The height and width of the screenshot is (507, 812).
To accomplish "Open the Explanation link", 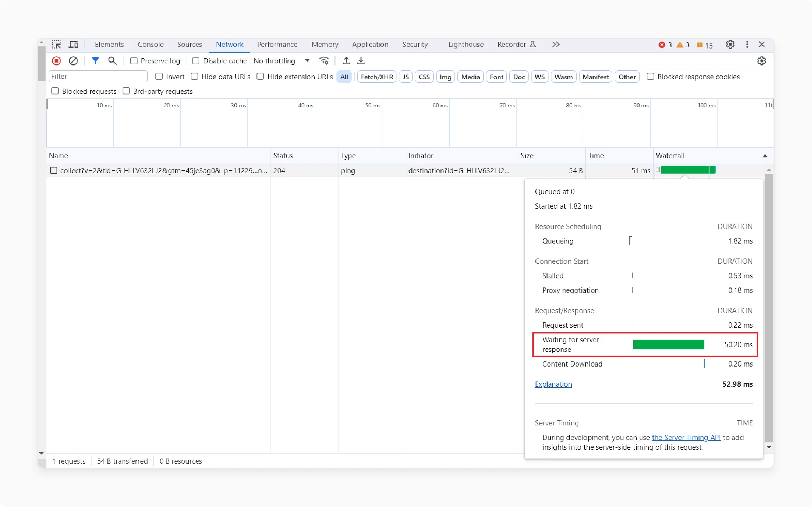I will pyautogui.click(x=553, y=384).
